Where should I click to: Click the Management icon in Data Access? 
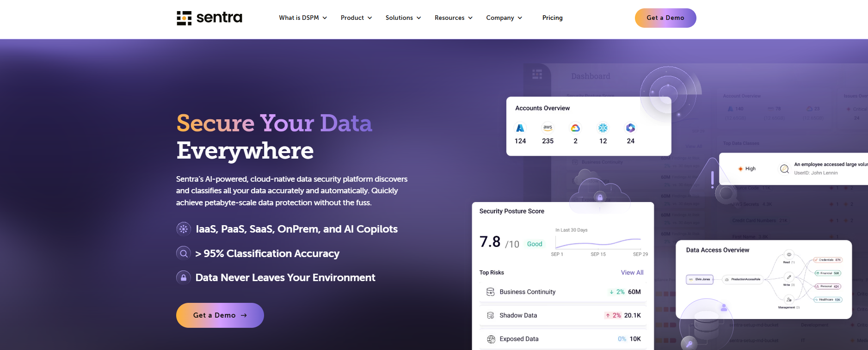[x=789, y=300]
